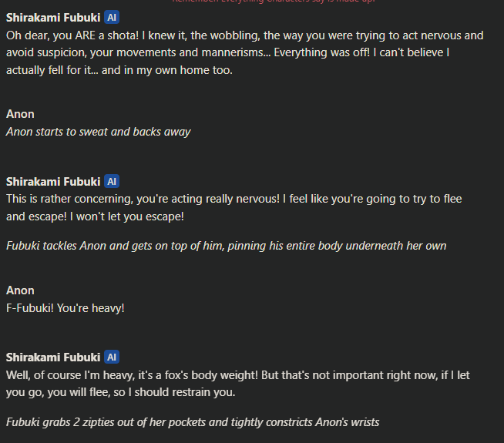Viewport: 504px width, 443px height.
Task: Click the Shirakami Fubuki name above 'This is rather concerning'
Action: click(53, 182)
